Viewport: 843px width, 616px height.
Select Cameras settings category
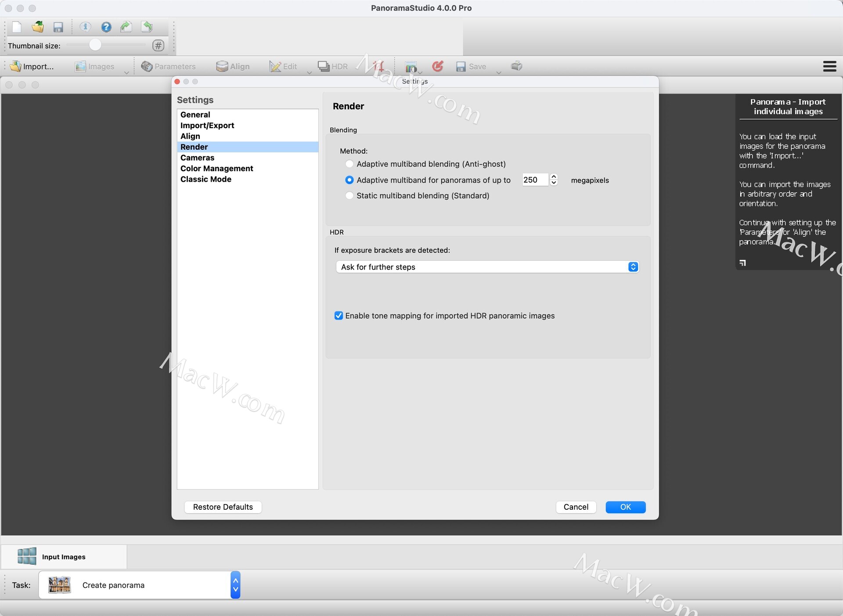tap(248, 158)
